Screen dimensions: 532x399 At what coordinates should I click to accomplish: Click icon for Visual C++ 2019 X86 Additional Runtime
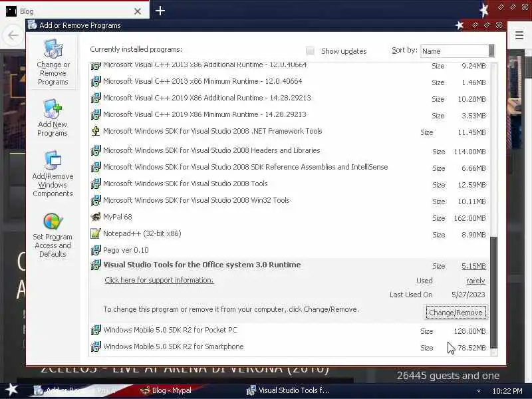96,98
